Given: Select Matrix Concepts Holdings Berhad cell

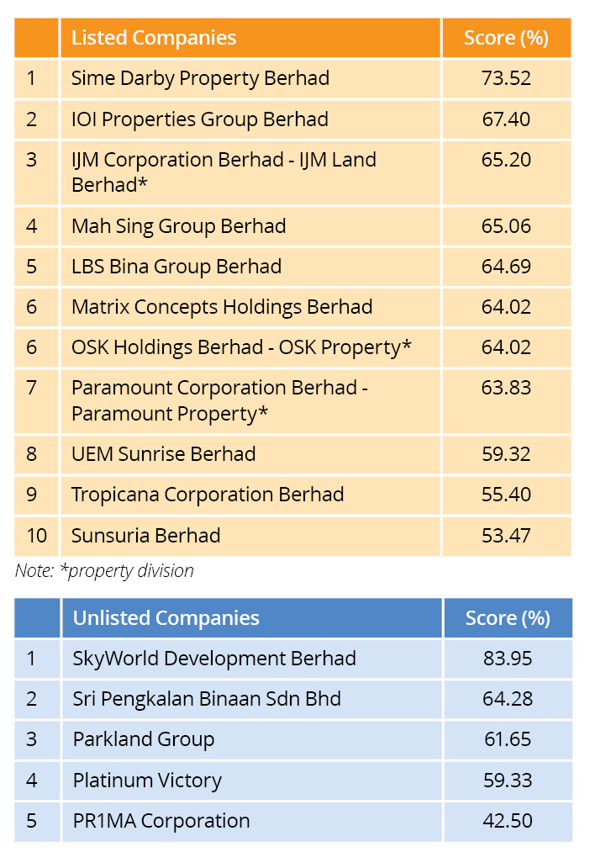Looking at the screenshot, I should click(x=222, y=307).
